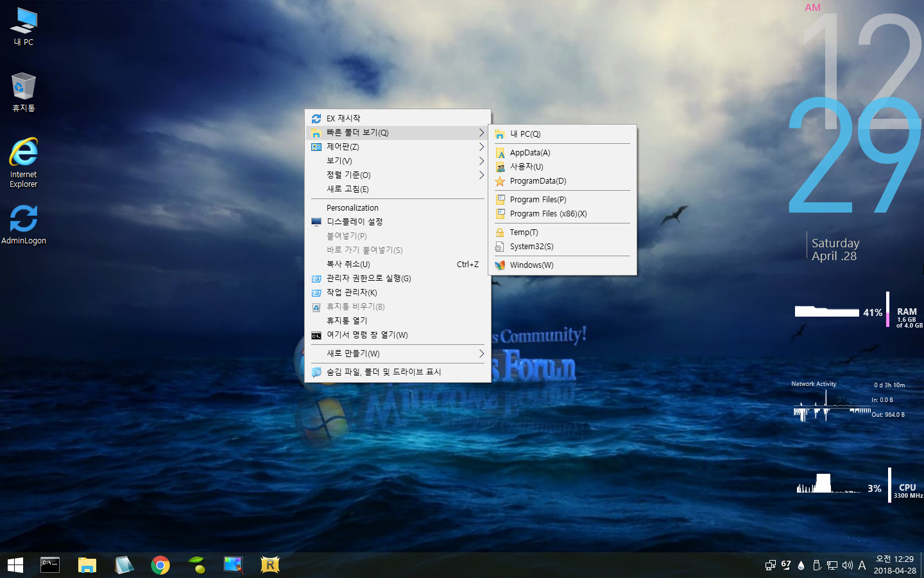
Task: Toggle the IME input mode A indicator
Action: [x=862, y=565]
